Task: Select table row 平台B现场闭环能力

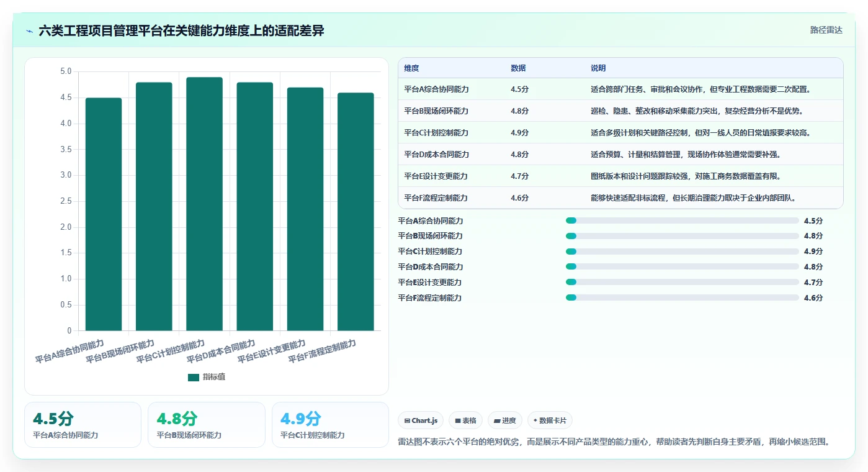Action: pos(620,111)
